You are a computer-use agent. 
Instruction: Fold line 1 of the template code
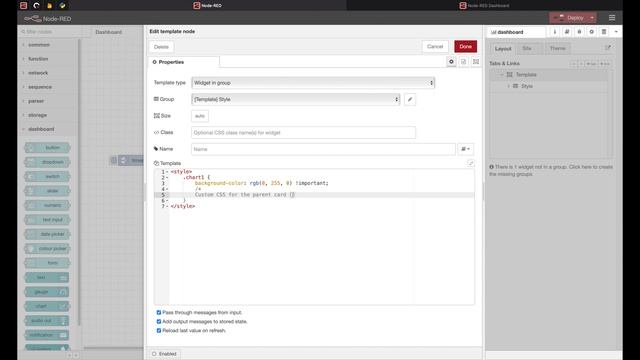click(167, 172)
